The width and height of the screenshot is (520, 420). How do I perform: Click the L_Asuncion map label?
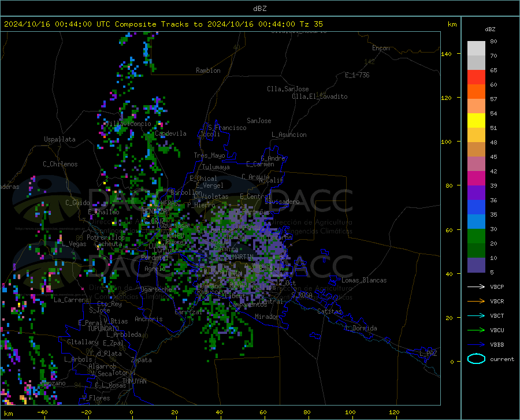click(289, 135)
